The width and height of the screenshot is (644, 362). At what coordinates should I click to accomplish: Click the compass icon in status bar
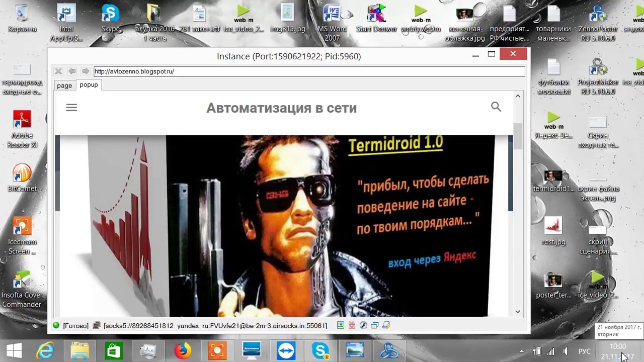pos(363,326)
